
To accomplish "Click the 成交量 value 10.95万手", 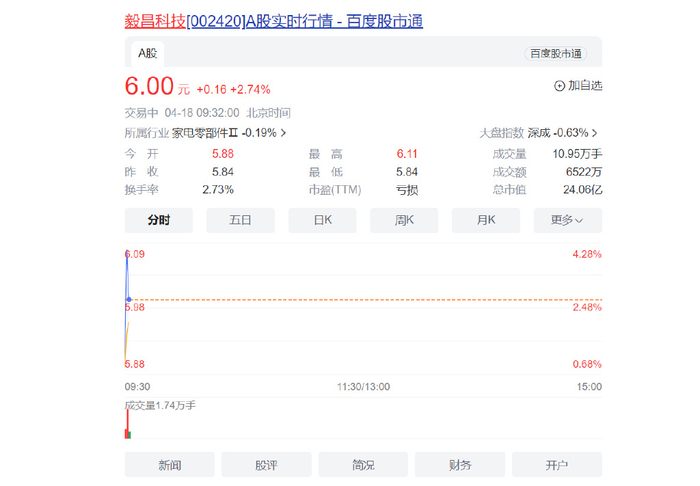I will click(x=577, y=154).
